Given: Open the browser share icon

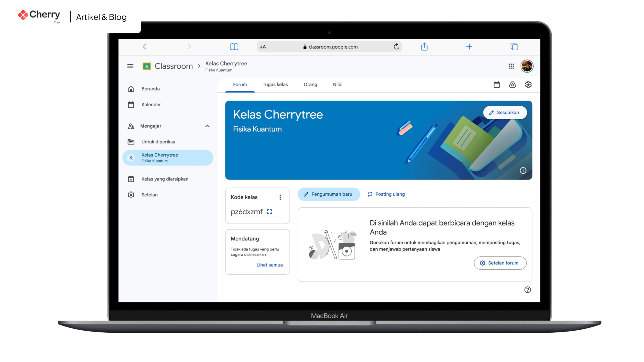Looking at the screenshot, I should pos(424,47).
